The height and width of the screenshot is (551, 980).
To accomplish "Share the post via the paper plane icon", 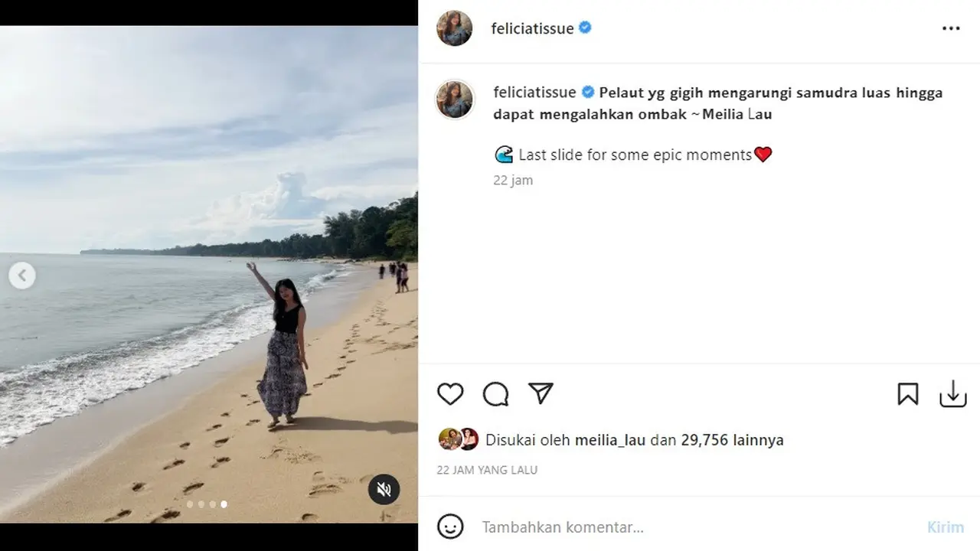I will pos(541,393).
